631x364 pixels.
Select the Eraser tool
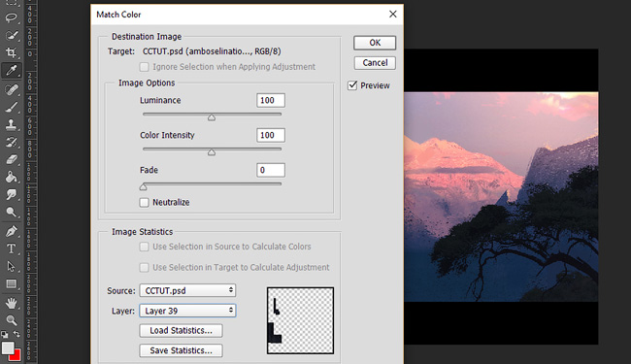pos(12,160)
